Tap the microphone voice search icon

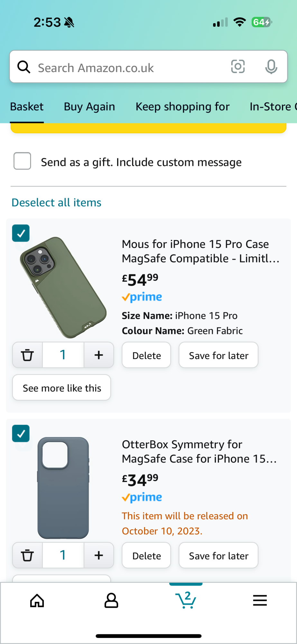point(271,67)
